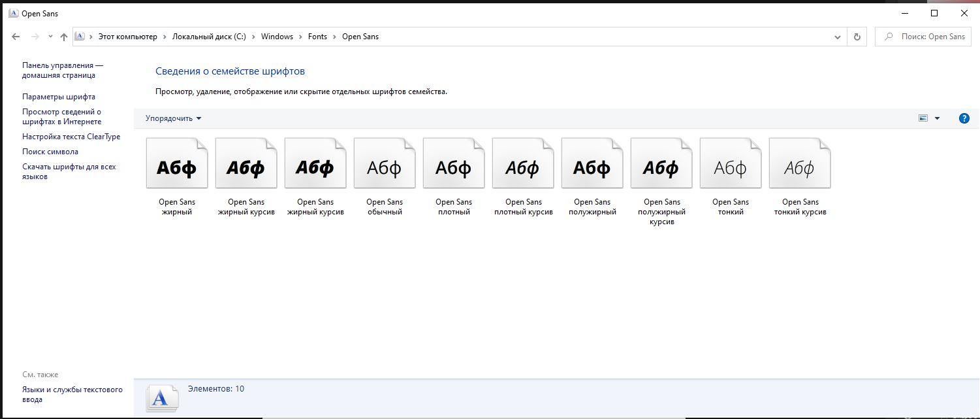This screenshot has height=419, width=980.
Task: Click the refresh button in address bar
Action: point(857,37)
